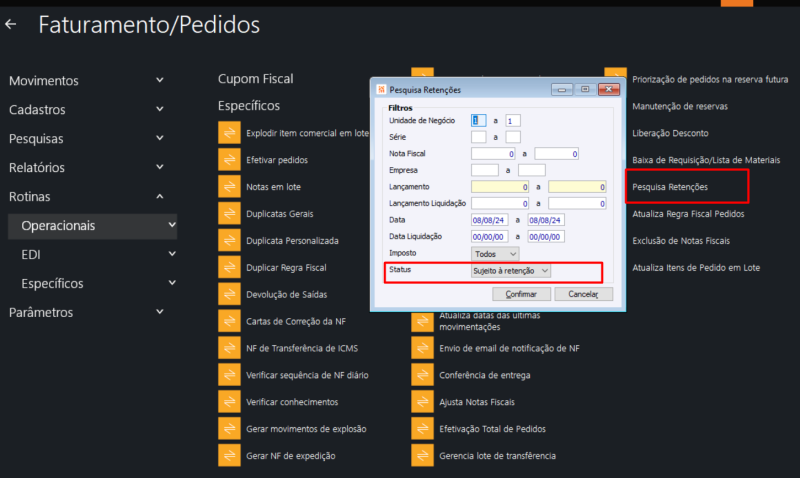Viewport: 800px width, 478px height.
Task: Focus the first Lançamento field
Action: (500, 187)
